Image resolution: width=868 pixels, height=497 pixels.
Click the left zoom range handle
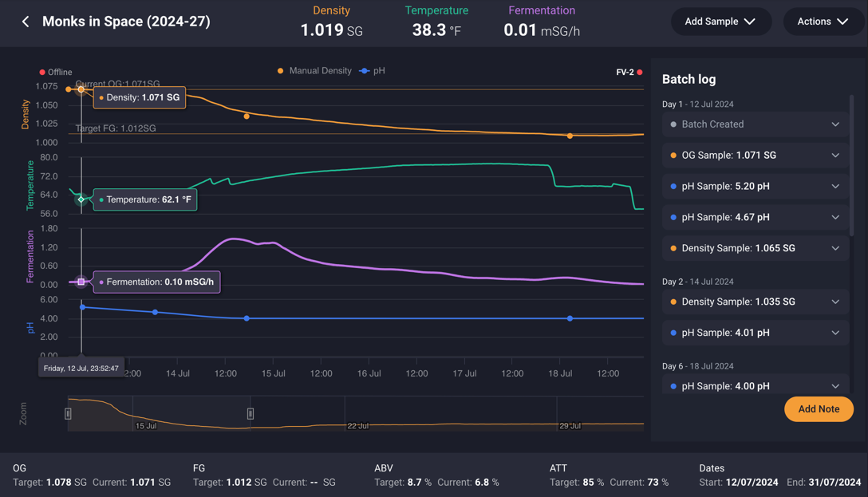coord(68,413)
